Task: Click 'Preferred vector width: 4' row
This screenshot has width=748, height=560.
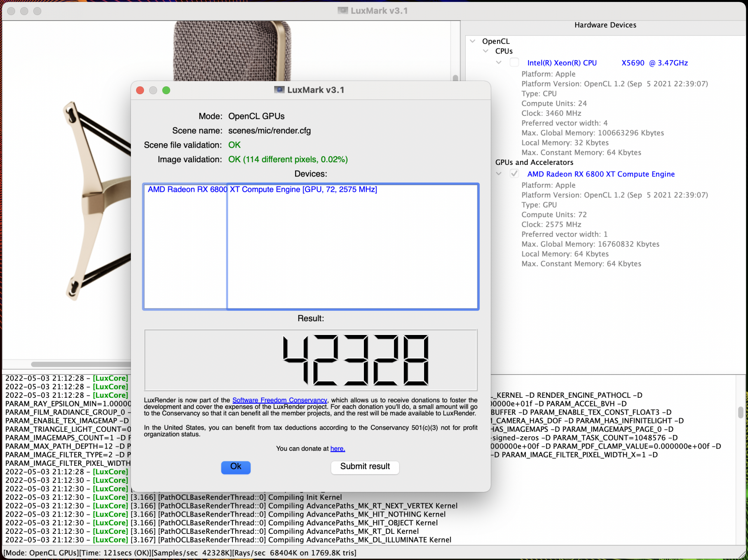Action: [564, 123]
